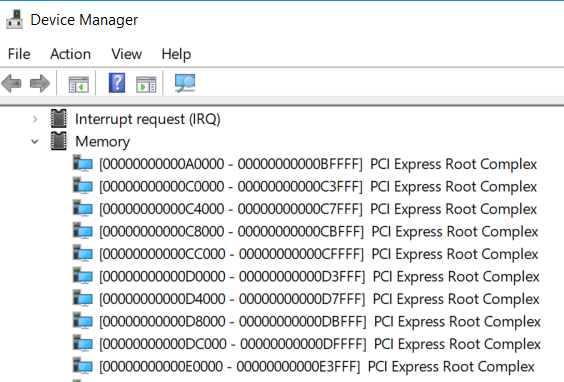Screen dimensions: 564x382
Task: Open the Action menu
Action: (x=70, y=54)
